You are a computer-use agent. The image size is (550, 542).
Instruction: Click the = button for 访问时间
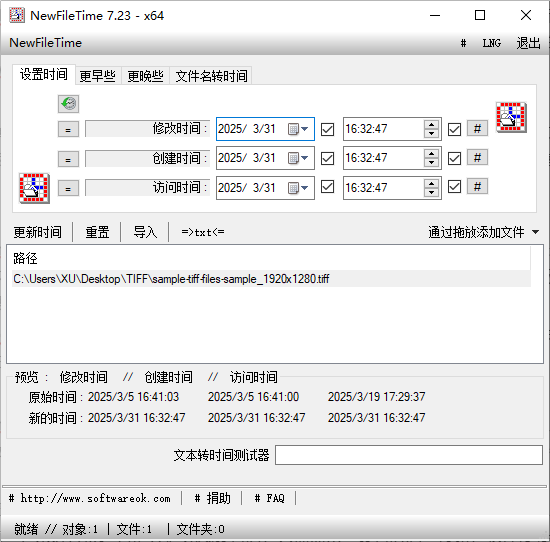[68, 188]
